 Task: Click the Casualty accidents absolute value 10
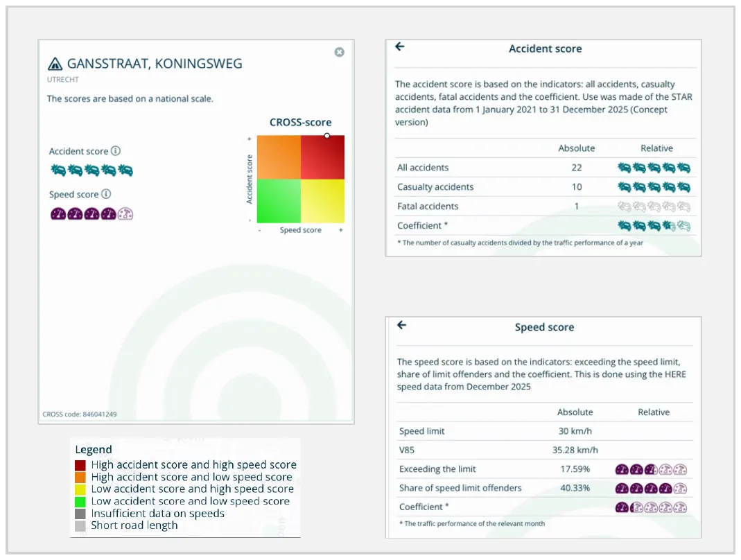point(577,187)
